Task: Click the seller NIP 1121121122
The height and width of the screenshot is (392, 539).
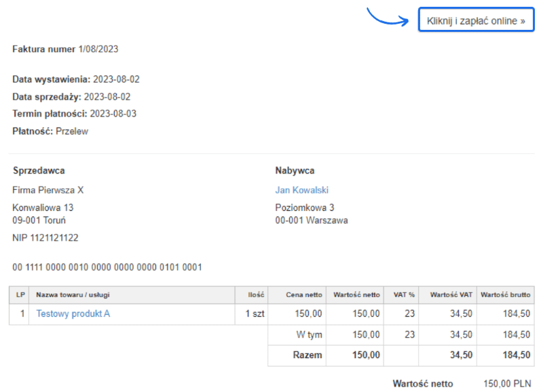Action: [45, 238]
